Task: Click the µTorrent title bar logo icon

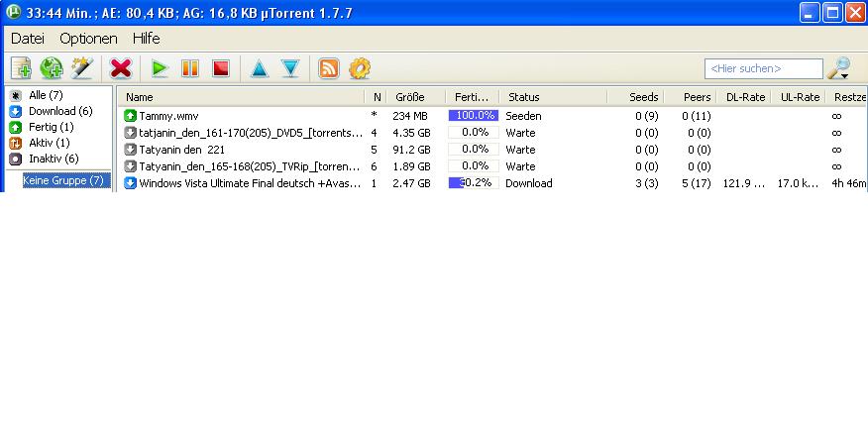Action: point(13,12)
